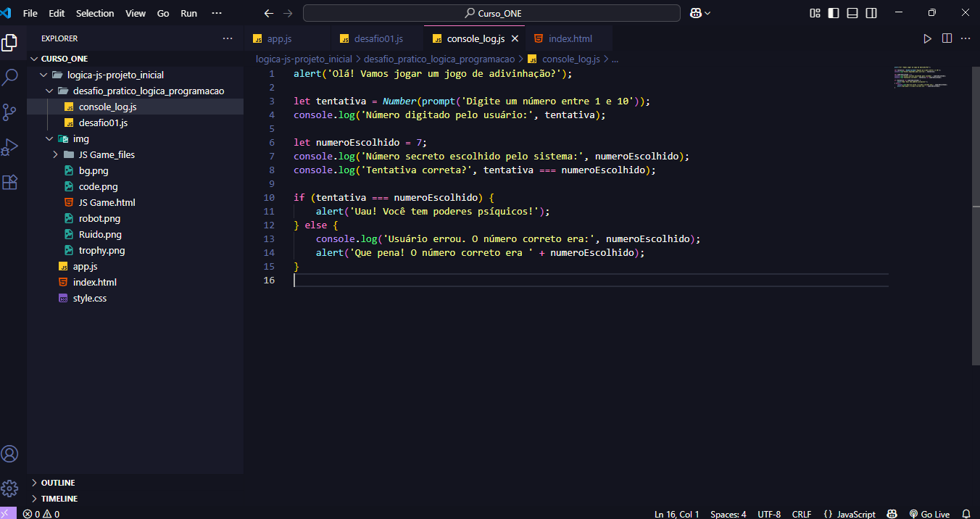Open the Source Control view
This screenshot has width=980, height=519.
pos(9,112)
